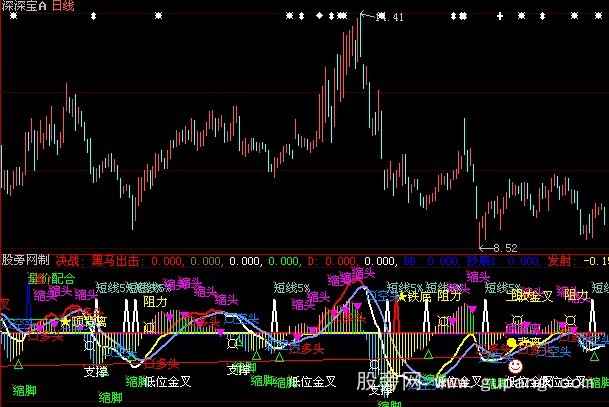Open the 股旁网制 indicator name

[x=25, y=260]
